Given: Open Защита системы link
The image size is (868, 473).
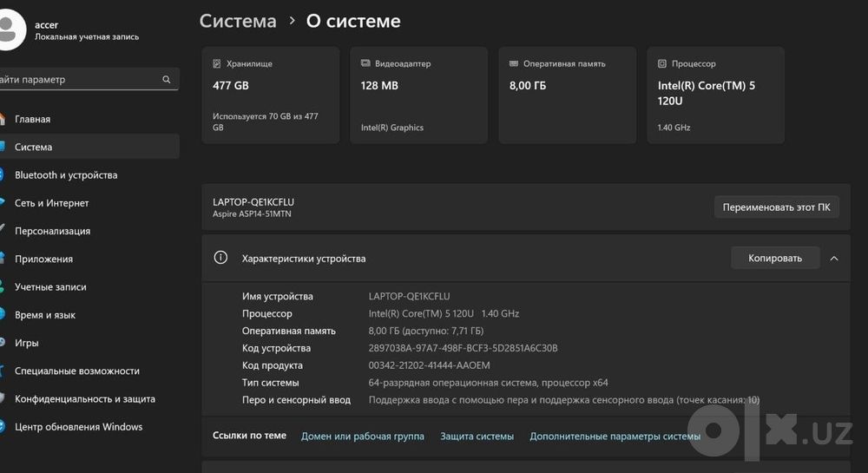Looking at the screenshot, I should click(477, 436).
